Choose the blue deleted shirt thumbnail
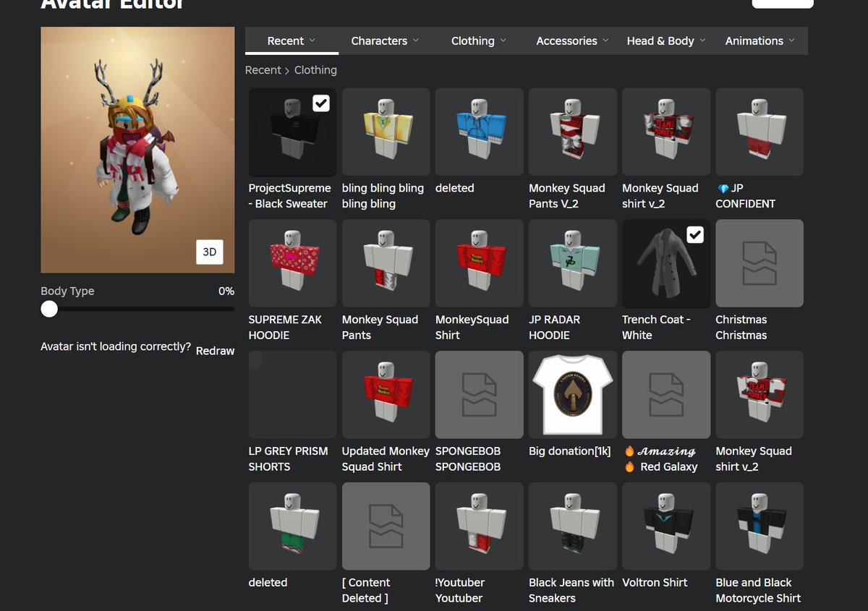This screenshot has width=868, height=611. [479, 132]
